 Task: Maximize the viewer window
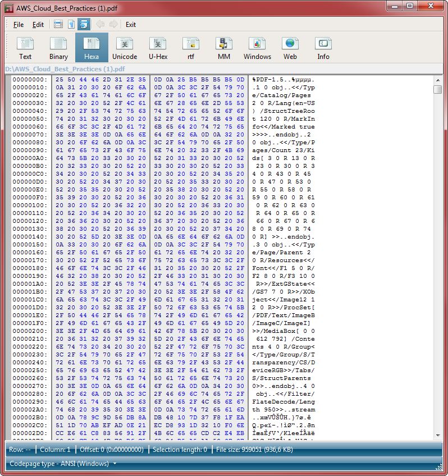point(410,6)
